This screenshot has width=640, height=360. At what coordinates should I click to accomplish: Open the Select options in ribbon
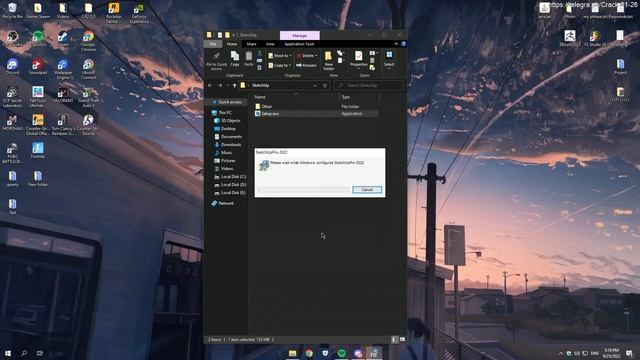389,60
